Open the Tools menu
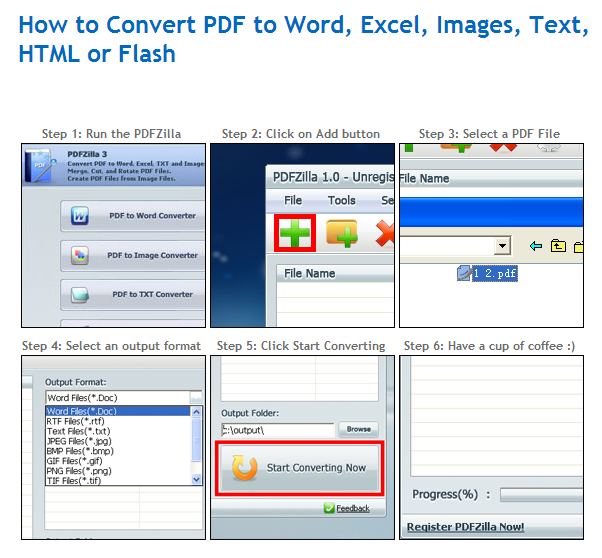 click(341, 200)
